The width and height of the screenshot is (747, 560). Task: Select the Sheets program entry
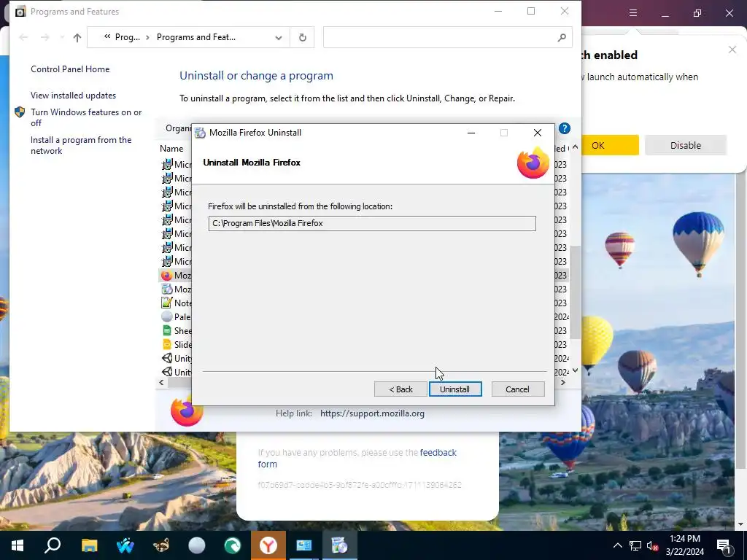177,330
